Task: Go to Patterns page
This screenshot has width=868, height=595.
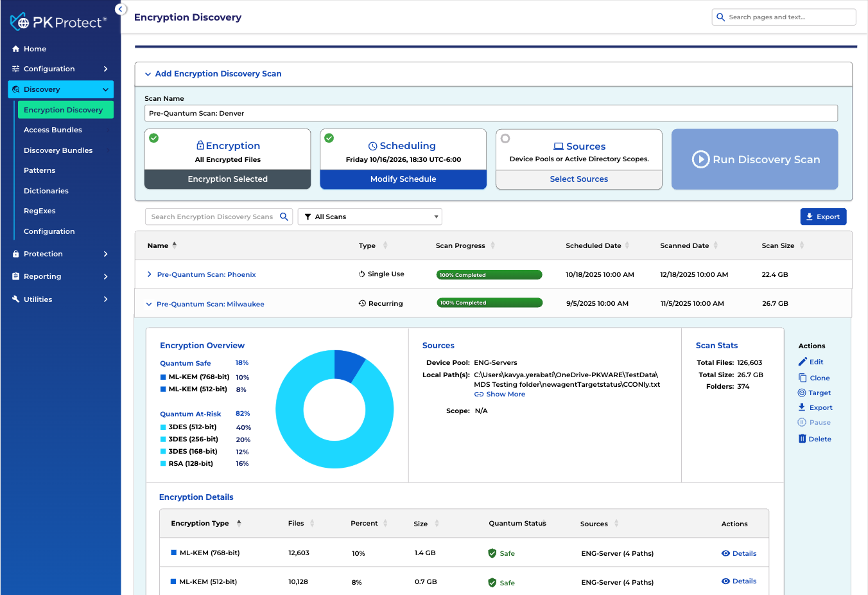Action: pos(40,170)
